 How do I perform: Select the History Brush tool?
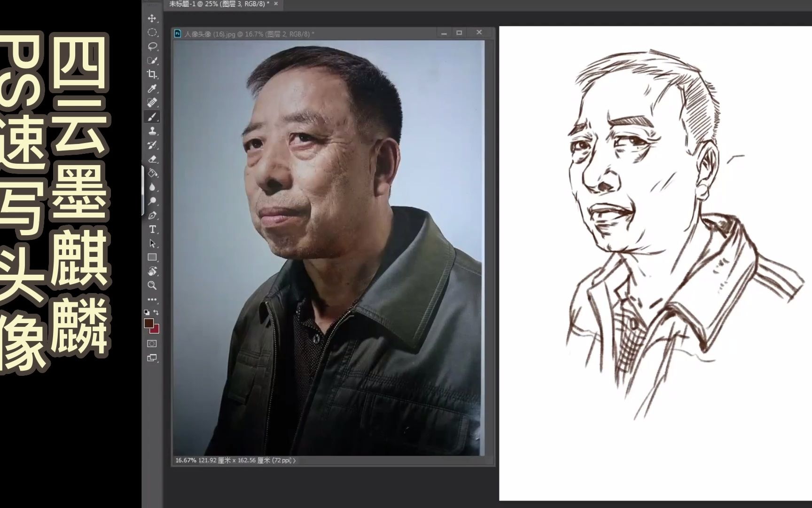click(152, 145)
